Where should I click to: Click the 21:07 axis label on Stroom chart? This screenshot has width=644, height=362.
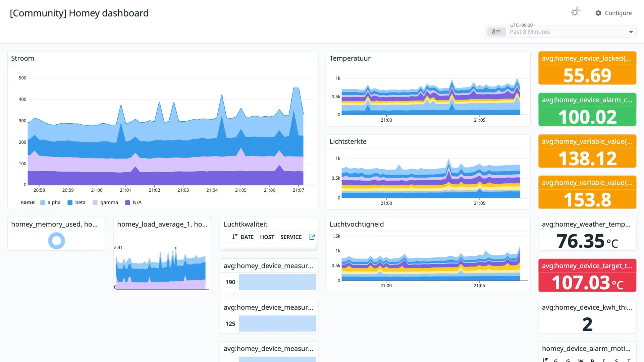(x=298, y=190)
